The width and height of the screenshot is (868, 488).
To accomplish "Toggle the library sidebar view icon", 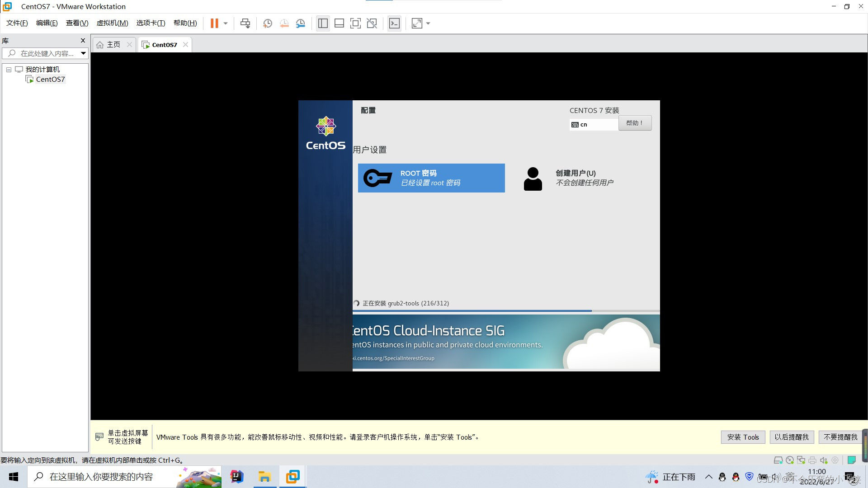I will point(323,23).
